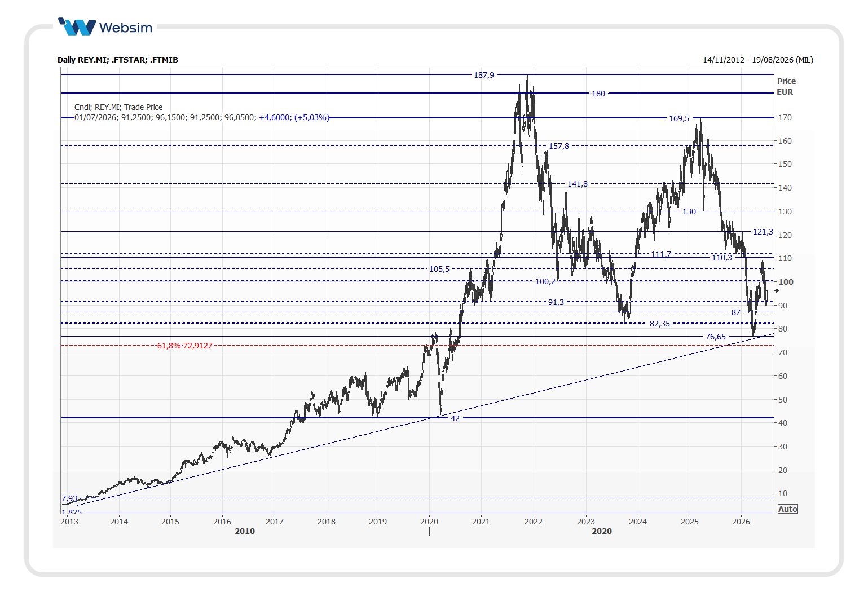The height and width of the screenshot is (601, 868).
Task: Click the 100 value on price axis
Action: (786, 282)
